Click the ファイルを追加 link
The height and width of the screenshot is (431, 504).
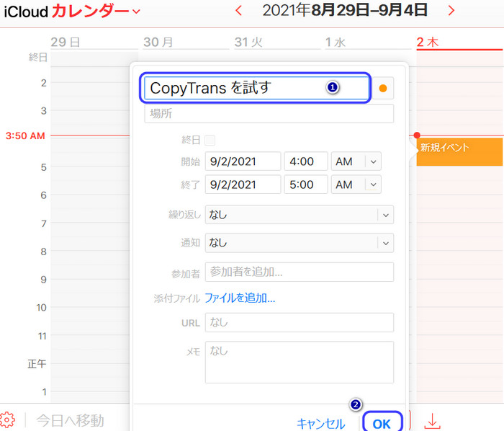(x=240, y=298)
